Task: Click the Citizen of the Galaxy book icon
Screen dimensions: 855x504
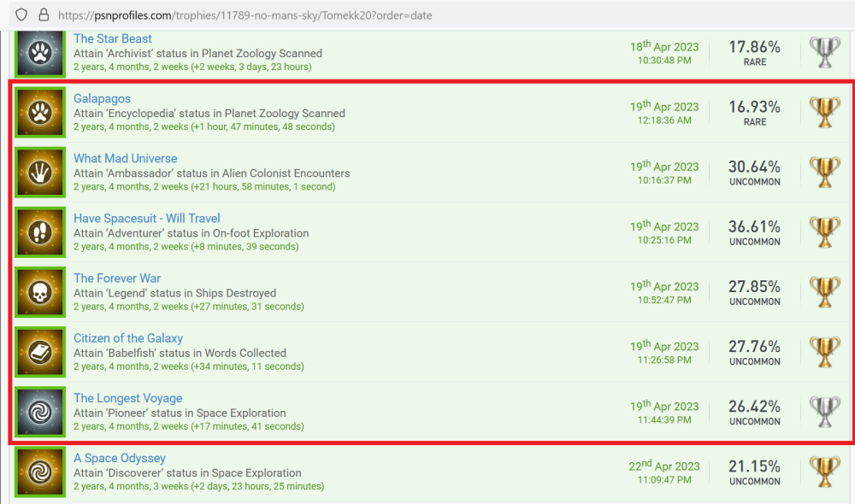Action: 40,352
